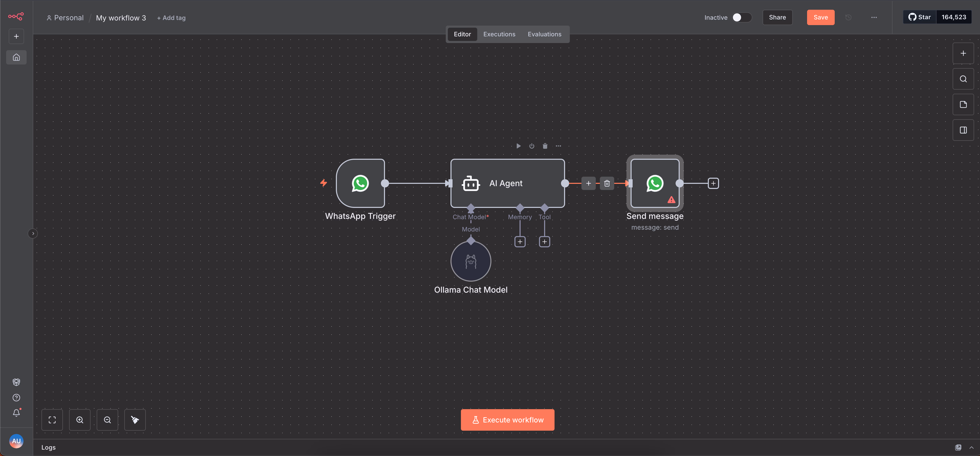Switch to the Executions tab
Image resolution: width=980 pixels, height=456 pixels.
499,34
